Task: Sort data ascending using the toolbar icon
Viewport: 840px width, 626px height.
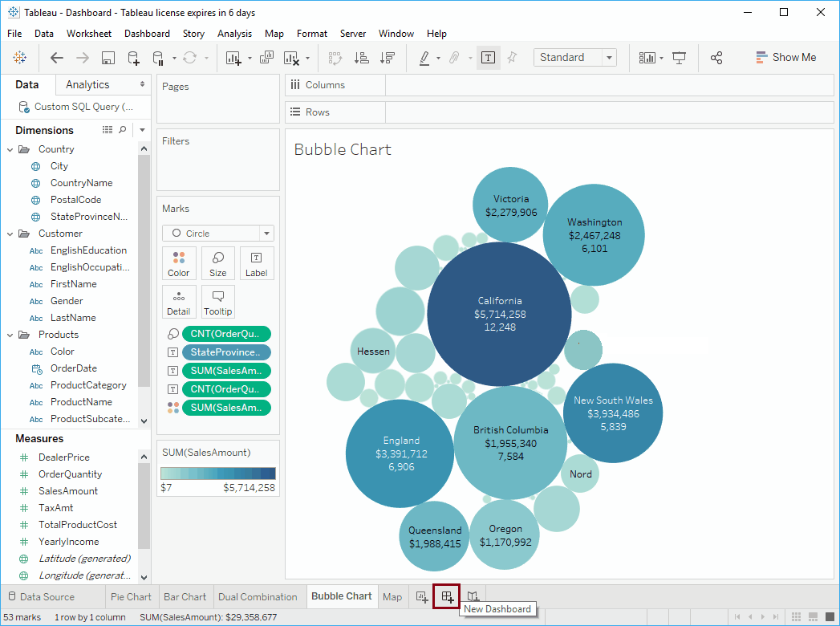Action: coord(361,58)
